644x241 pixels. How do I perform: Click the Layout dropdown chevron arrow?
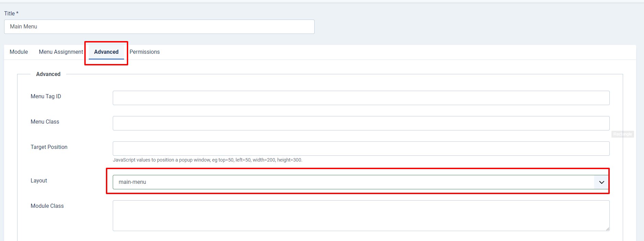601,182
